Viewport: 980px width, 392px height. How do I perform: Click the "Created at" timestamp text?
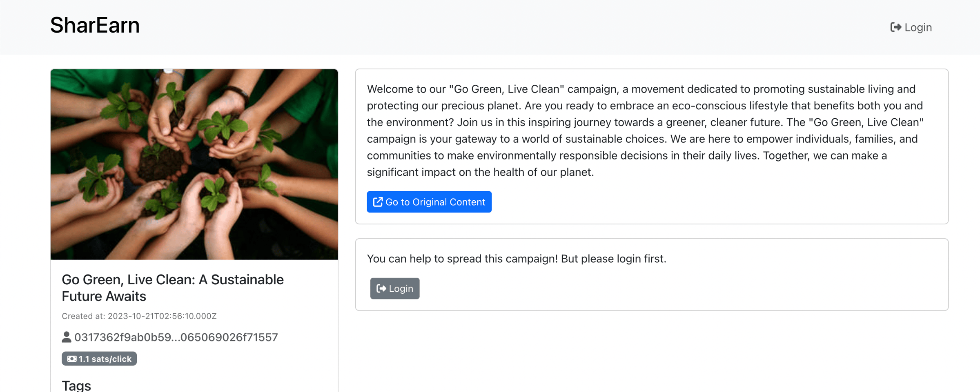139,316
